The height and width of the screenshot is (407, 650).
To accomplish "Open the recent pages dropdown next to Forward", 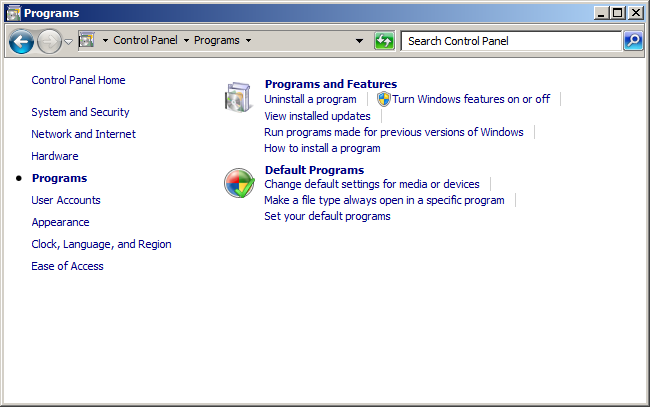I will (x=69, y=41).
